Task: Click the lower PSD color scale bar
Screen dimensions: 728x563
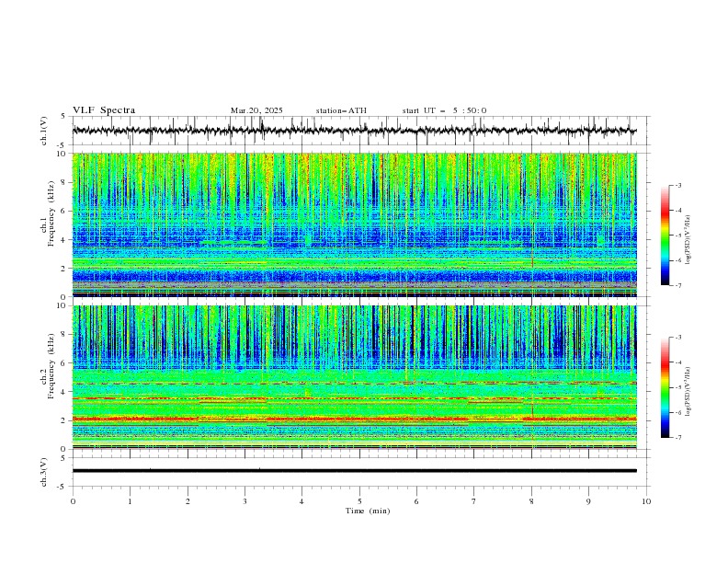Action: click(665, 387)
